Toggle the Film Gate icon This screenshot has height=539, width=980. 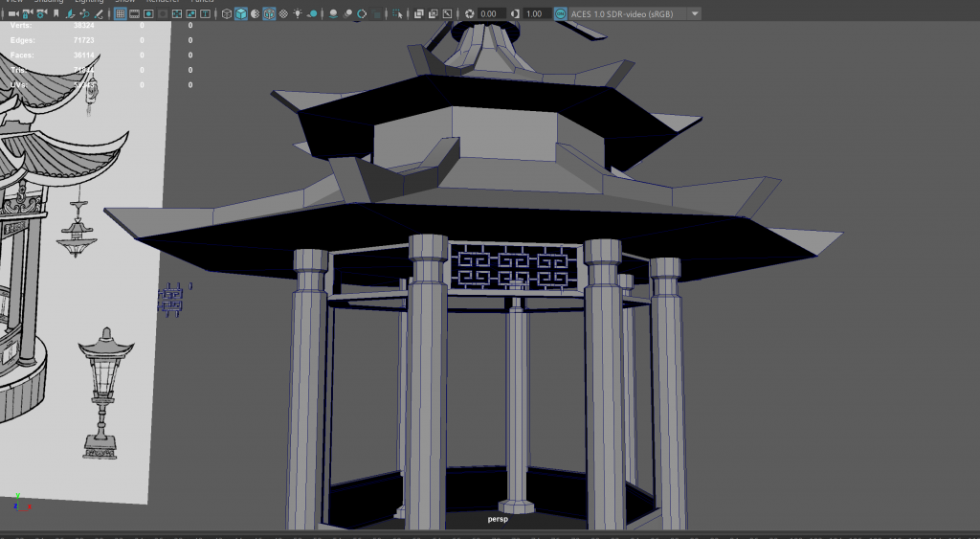point(134,13)
